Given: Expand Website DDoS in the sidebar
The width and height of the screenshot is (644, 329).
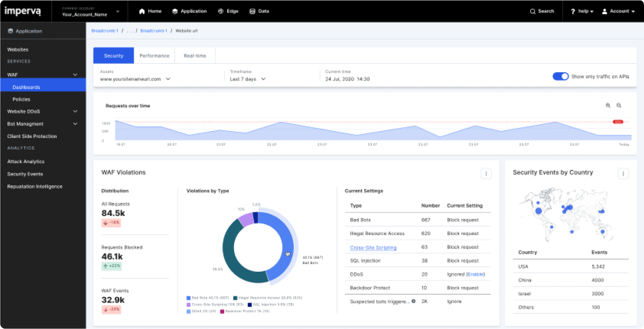Looking at the screenshot, I should [x=75, y=111].
